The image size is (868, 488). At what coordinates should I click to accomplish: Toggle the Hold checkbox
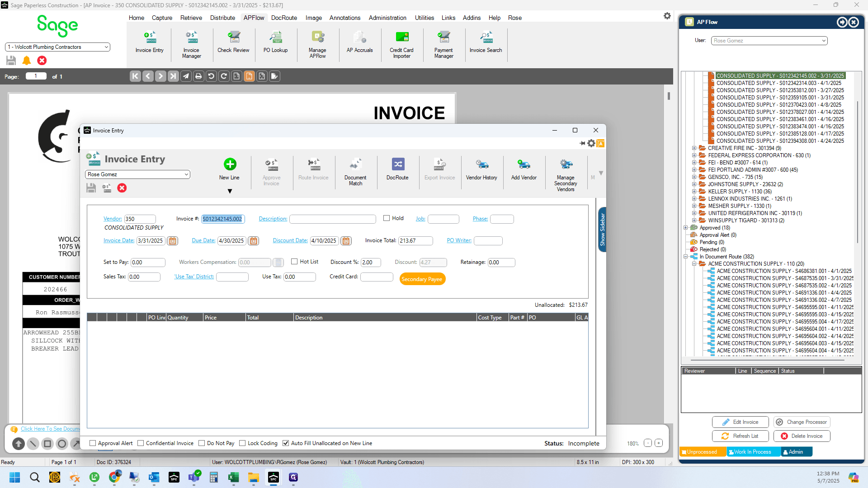click(x=387, y=218)
